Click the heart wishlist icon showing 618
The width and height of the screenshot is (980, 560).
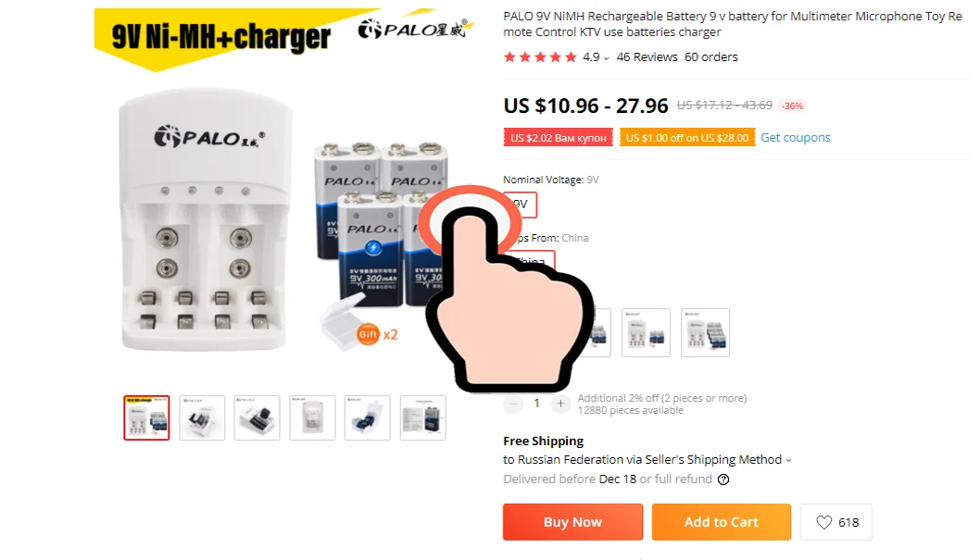[x=836, y=522]
